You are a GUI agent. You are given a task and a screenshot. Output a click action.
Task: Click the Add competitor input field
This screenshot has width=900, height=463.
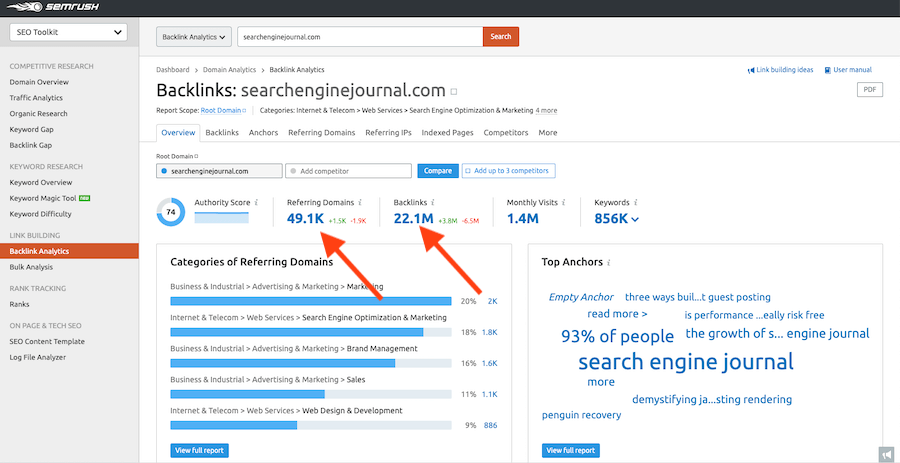click(348, 171)
